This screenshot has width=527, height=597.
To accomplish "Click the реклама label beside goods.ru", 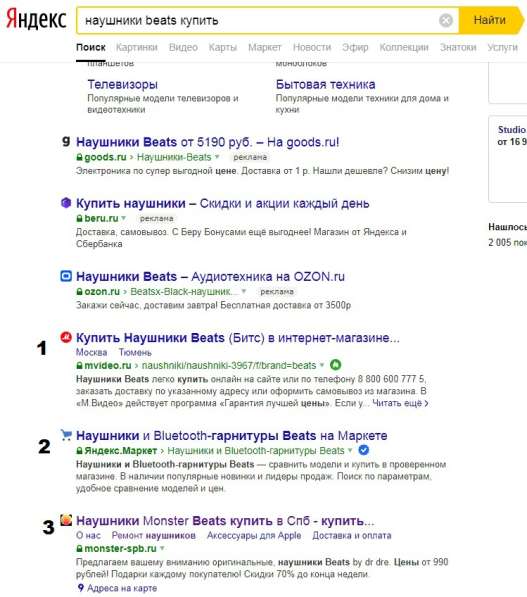I will (250, 157).
